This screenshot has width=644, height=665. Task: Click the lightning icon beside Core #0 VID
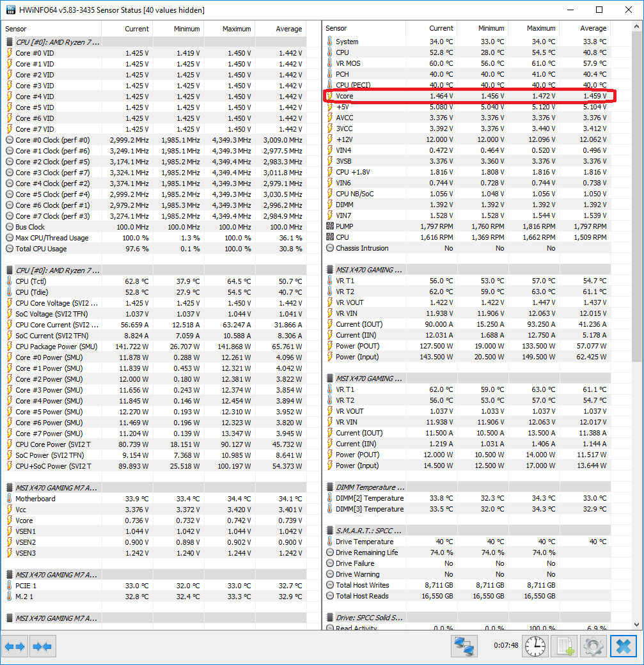pos(10,53)
